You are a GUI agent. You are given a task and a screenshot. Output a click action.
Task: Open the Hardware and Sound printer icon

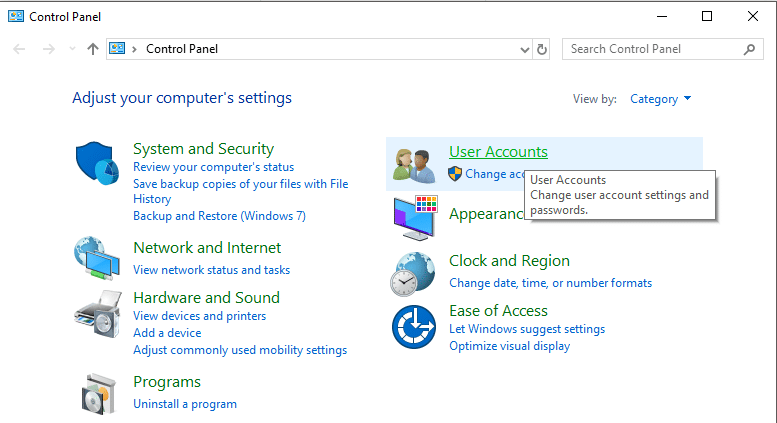point(98,315)
